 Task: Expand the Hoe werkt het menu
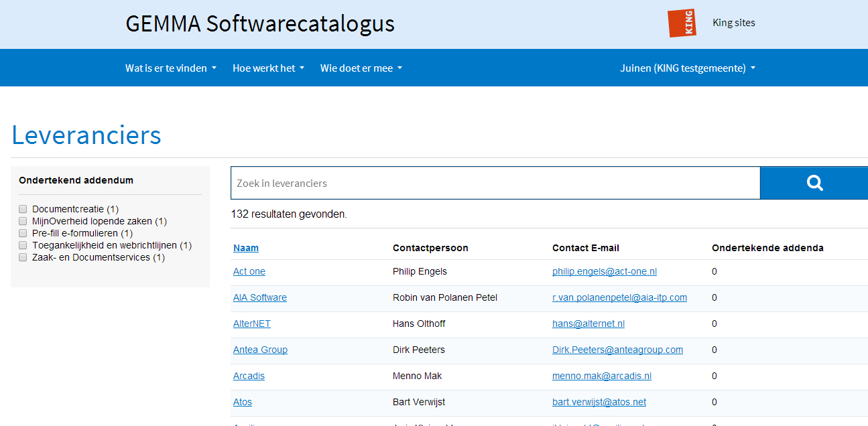point(269,68)
